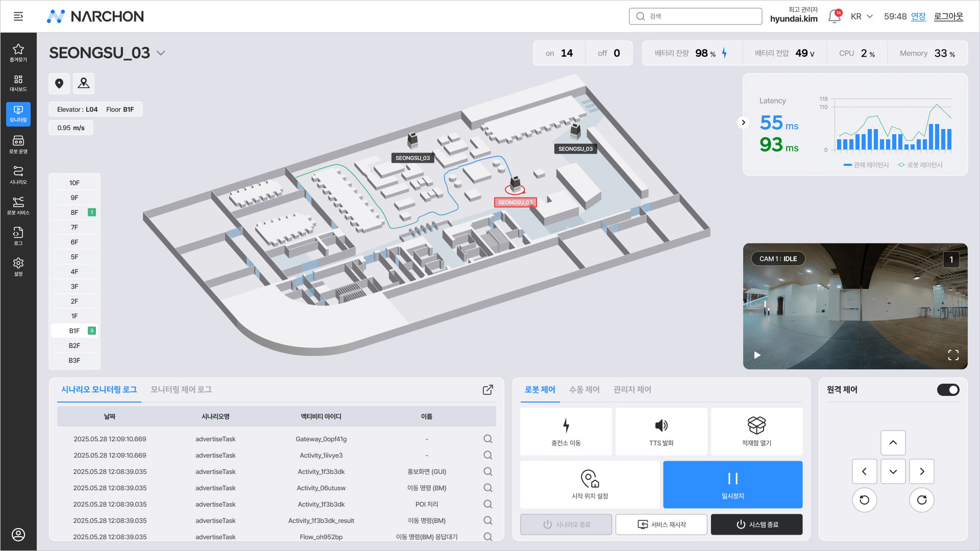Click the logout link
The height and width of the screenshot is (551, 980).
[949, 16]
